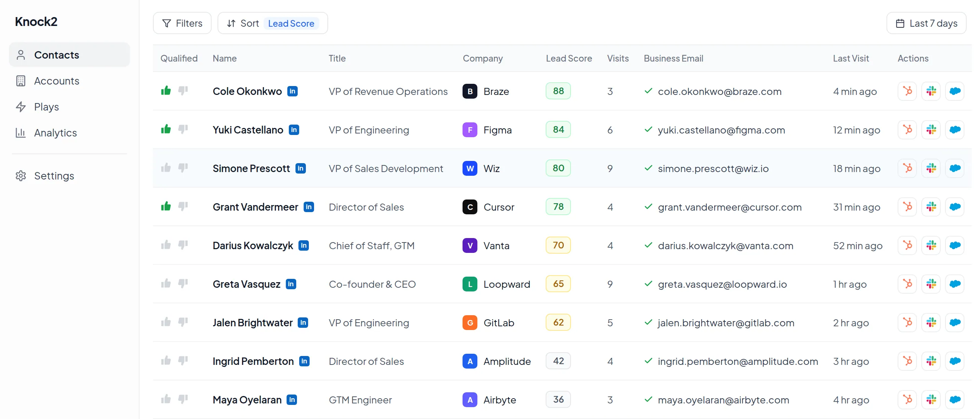This screenshot has height=419, width=980.
Task: Open Cole Okonkwo's LinkedIn icon
Action: tap(293, 91)
